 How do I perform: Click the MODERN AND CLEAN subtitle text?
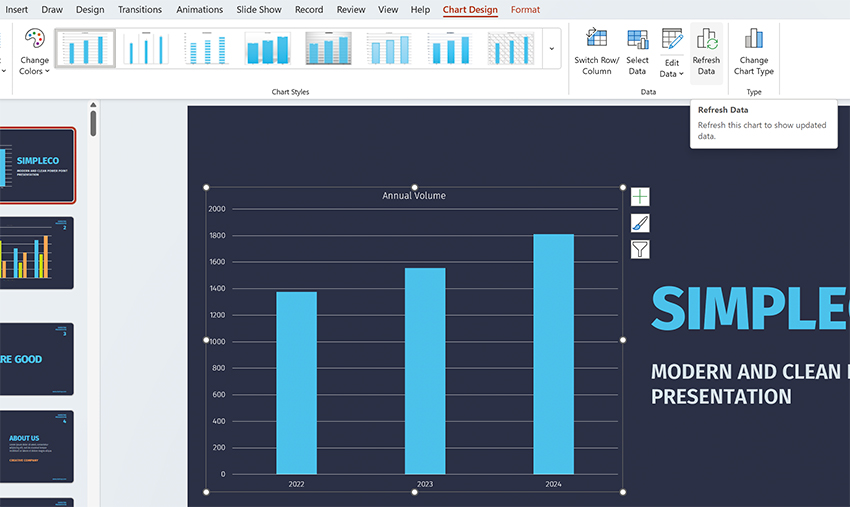coord(750,384)
